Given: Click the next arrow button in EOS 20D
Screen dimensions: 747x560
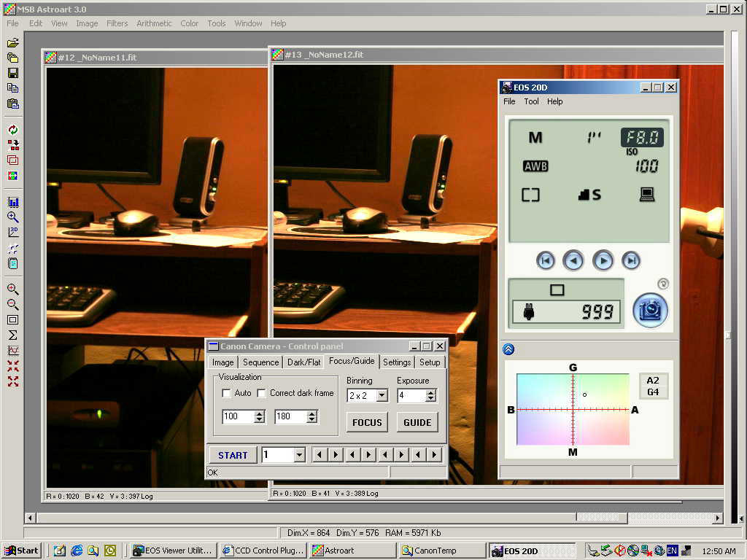Looking at the screenshot, I should click(x=603, y=260).
